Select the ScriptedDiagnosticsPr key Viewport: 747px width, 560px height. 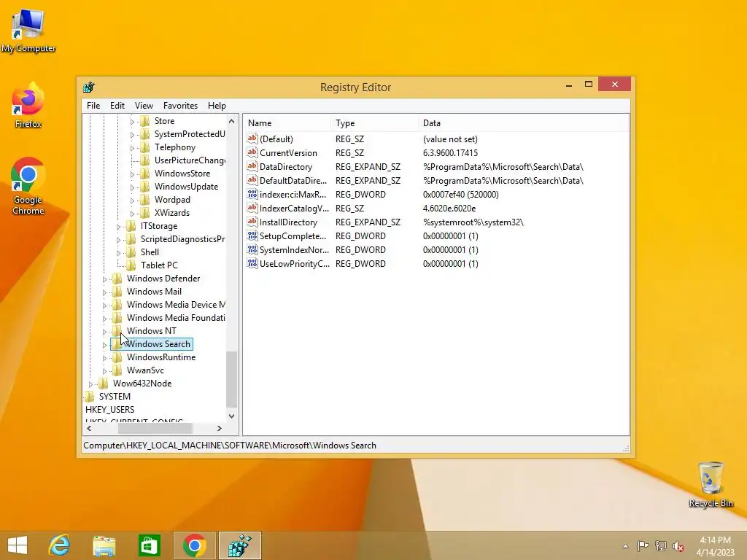tap(182, 239)
